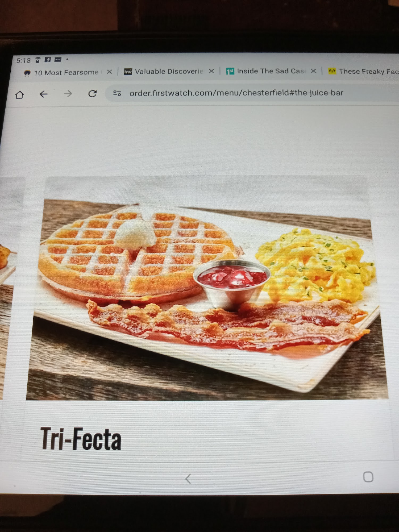Viewport: 399px width, 532px height.
Task: Tap the browser Home icon
Action: pyautogui.click(x=19, y=95)
